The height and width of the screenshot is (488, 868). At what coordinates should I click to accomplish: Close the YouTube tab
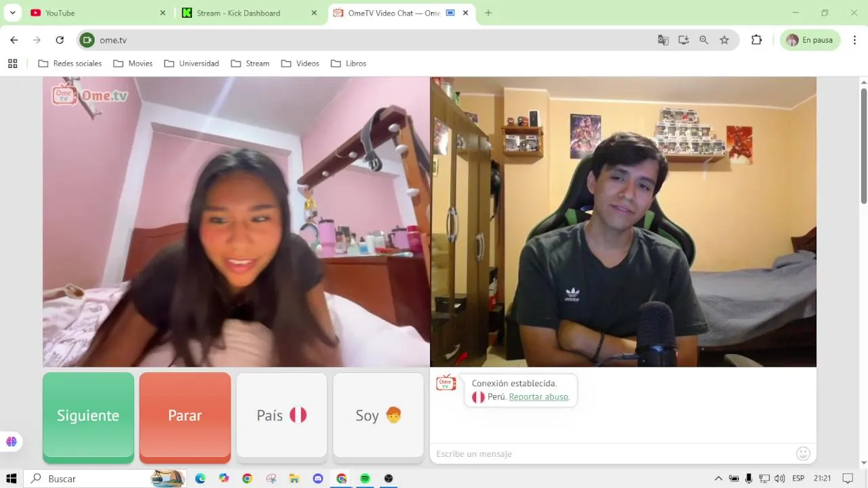click(x=163, y=13)
